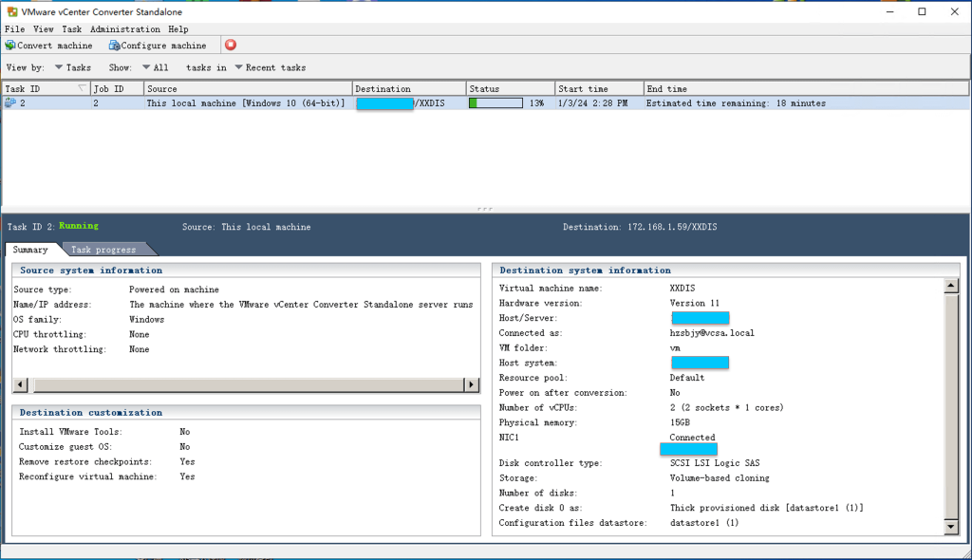Click the connected-as value 'hzsbjy@vcsa.local'
The image size is (972, 560).
point(712,333)
